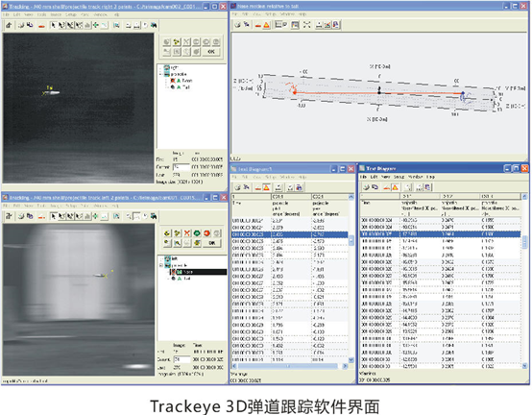Image resolution: width=532 pixels, height=415 pixels.
Task: Click the print icon in the left-track Tracking toolbar
Action: click(21, 216)
